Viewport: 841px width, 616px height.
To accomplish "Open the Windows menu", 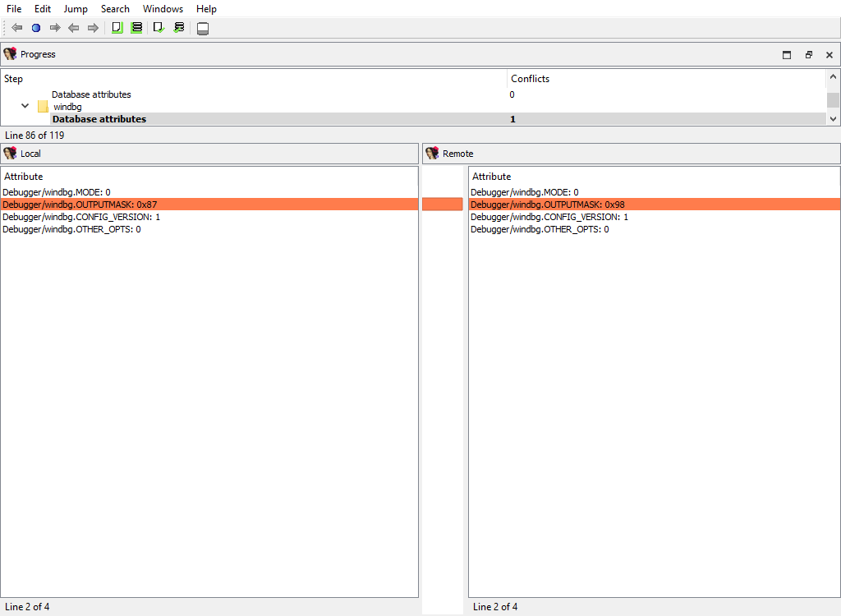I will tap(163, 9).
